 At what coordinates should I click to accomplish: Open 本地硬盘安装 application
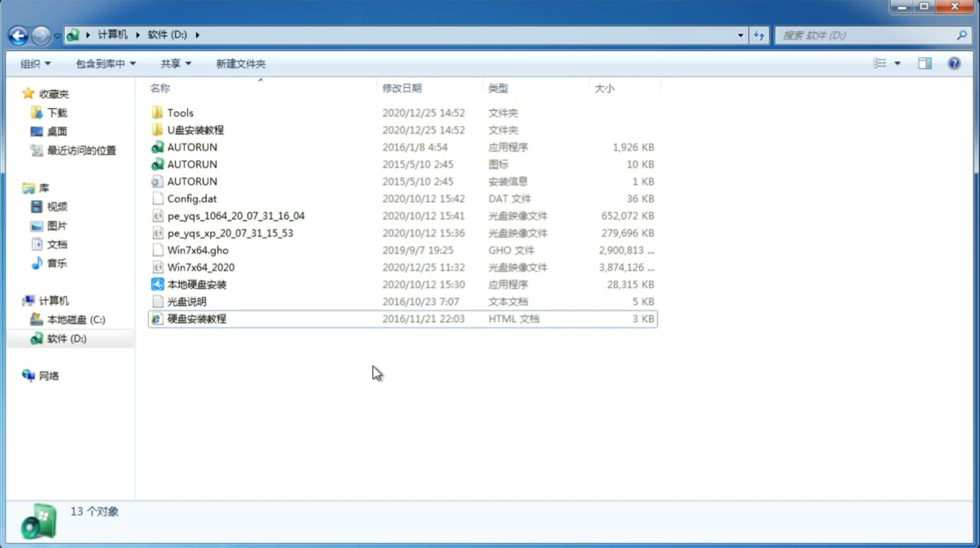pos(196,284)
